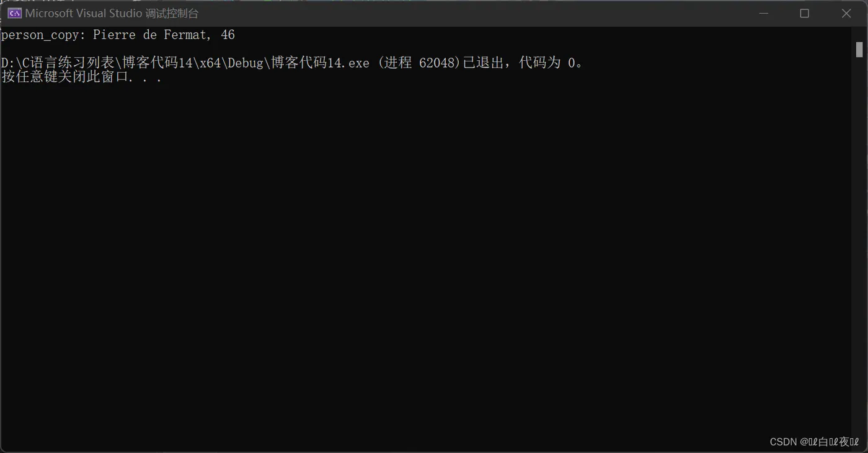
Task: Maximize the debug console window
Action: [x=804, y=13]
